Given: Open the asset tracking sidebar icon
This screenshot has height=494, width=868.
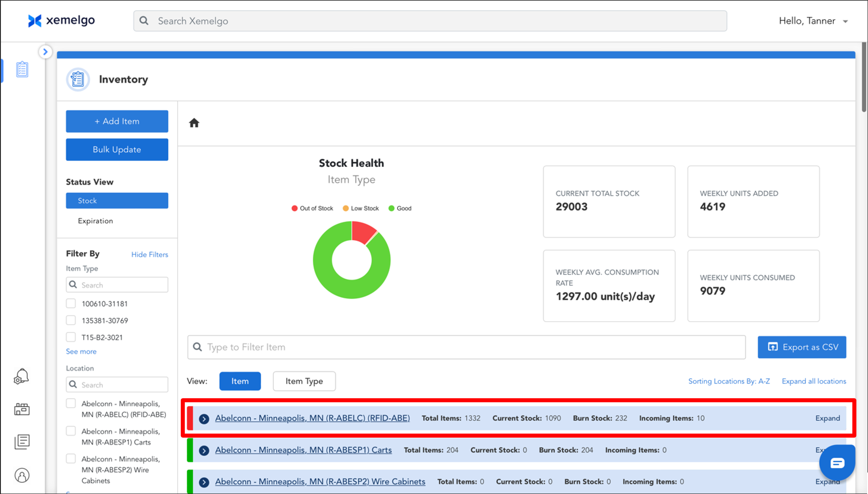Looking at the screenshot, I should pyautogui.click(x=22, y=409).
